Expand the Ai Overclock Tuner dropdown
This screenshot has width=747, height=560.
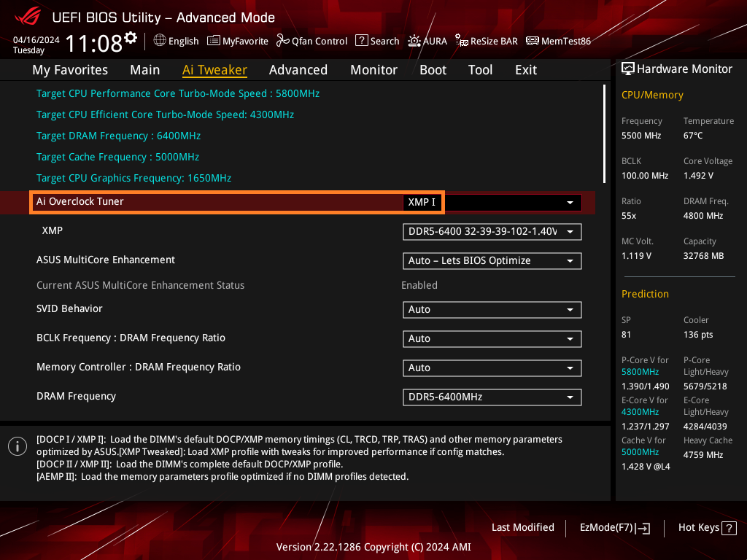(569, 202)
